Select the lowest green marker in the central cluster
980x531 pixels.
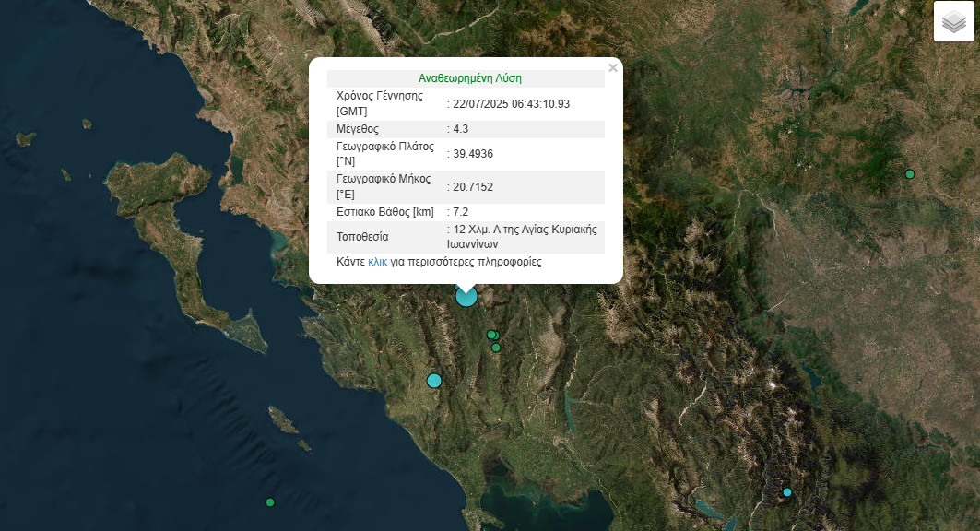[x=496, y=348]
